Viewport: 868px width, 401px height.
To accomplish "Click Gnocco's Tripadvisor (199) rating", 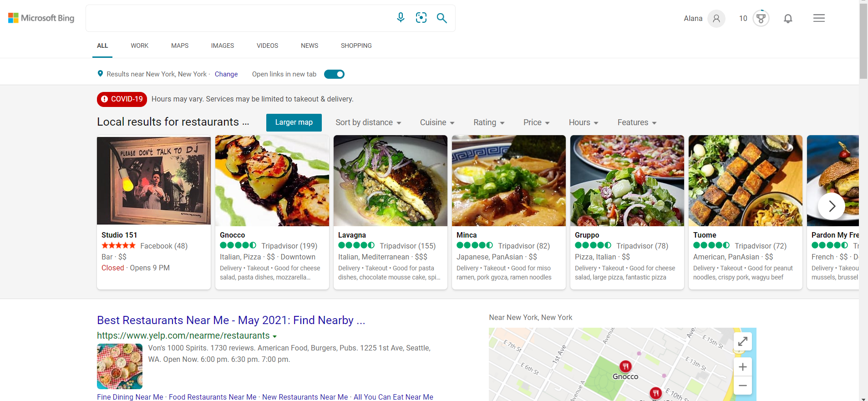I will coord(269,246).
